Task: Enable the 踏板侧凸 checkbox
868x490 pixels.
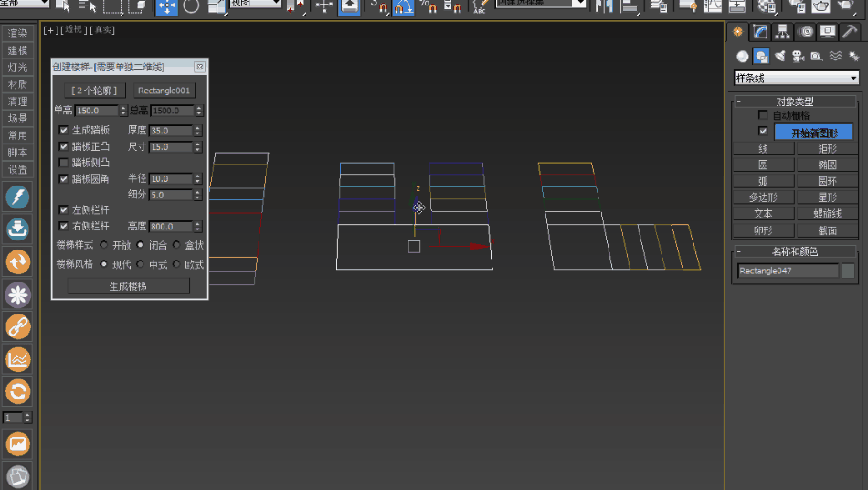Action: pos(64,163)
